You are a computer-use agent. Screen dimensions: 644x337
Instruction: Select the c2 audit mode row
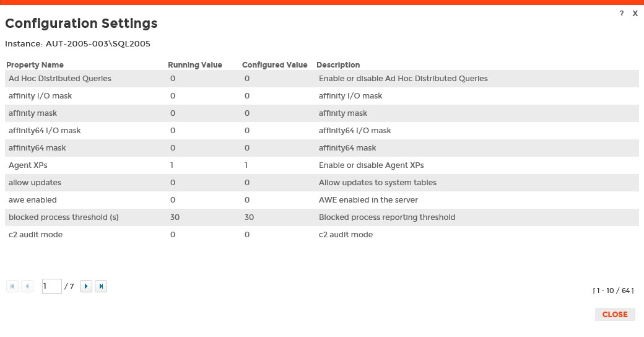[35, 235]
